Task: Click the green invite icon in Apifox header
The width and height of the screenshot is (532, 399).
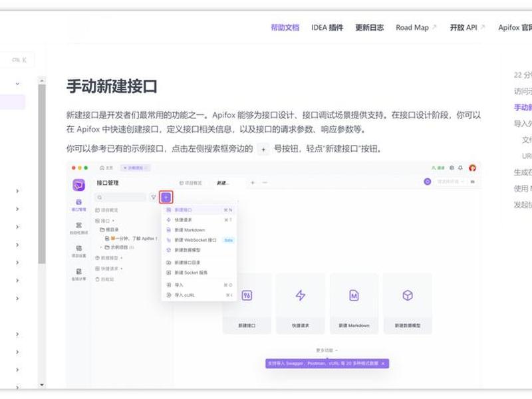Action: point(438,168)
